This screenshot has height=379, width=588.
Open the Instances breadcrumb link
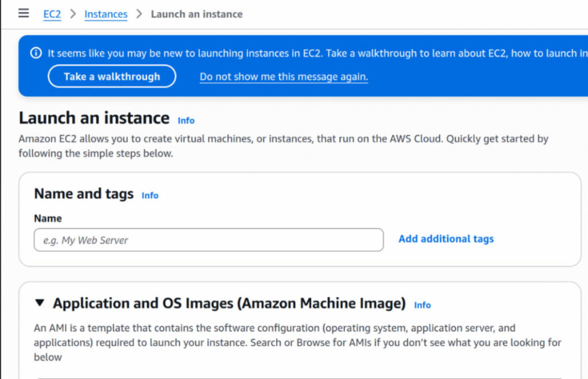coord(106,14)
